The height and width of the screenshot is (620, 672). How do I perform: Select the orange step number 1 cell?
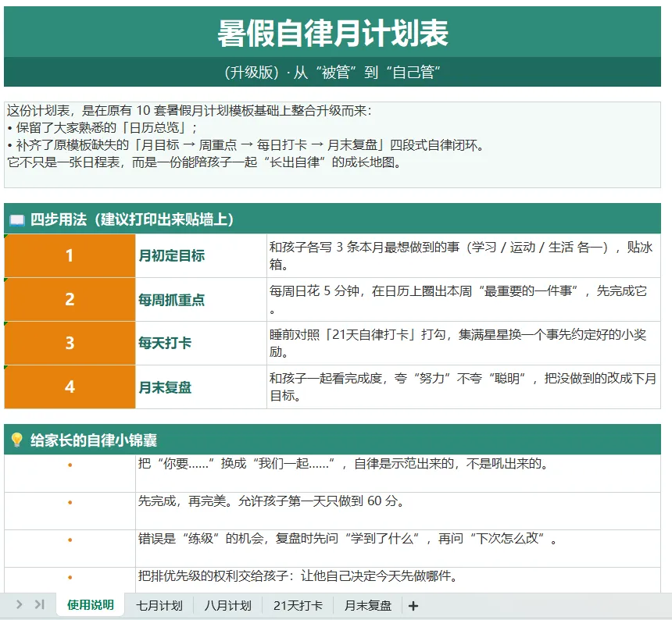point(70,255)
